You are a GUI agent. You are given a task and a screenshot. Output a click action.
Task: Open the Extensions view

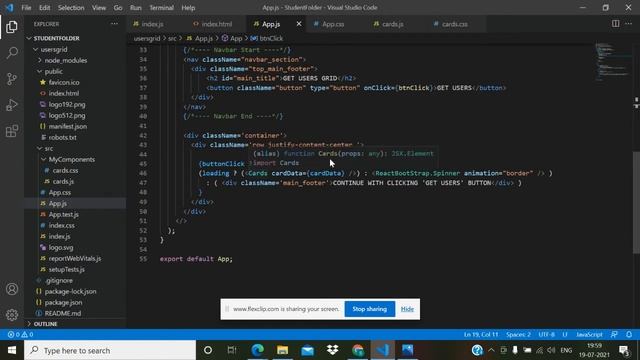point(12,131)
